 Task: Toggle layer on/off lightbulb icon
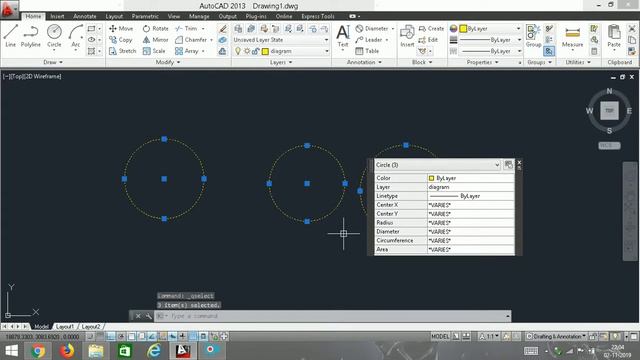(x=238, y=51)
